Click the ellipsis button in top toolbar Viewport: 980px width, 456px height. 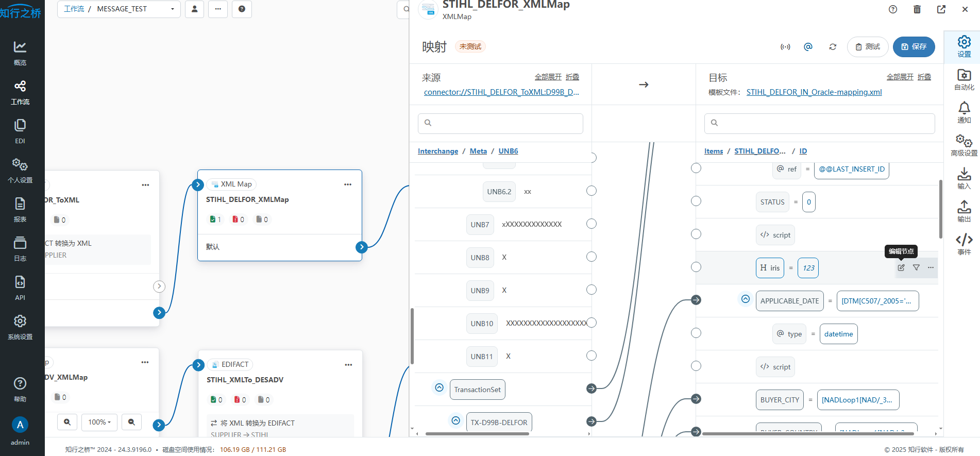(218, 9)
